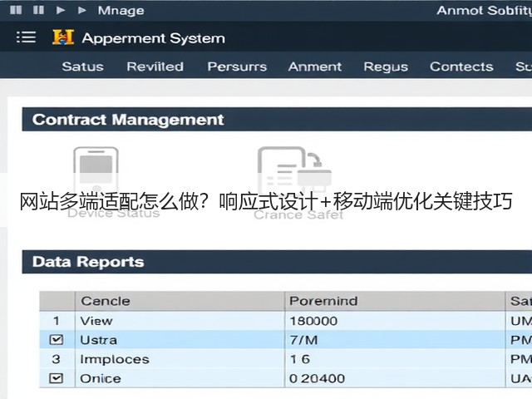
Task: Go to the Anment tab
Action: (x=315, y=66)
